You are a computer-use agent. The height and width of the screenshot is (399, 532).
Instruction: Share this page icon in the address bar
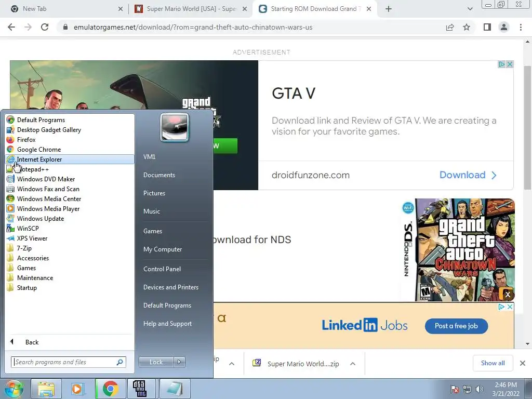tap(450, 27)
